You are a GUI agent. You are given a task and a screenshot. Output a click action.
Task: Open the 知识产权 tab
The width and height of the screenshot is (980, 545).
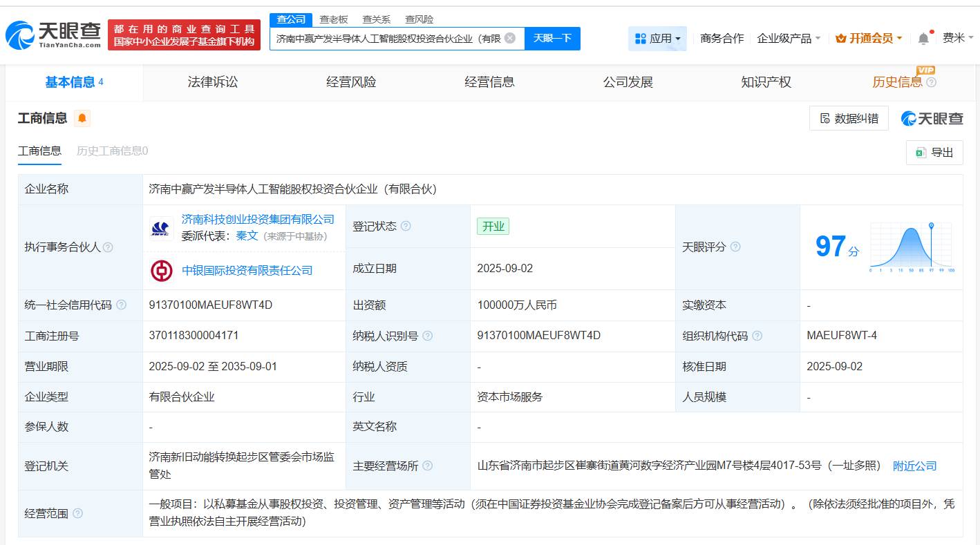(766, 82)
